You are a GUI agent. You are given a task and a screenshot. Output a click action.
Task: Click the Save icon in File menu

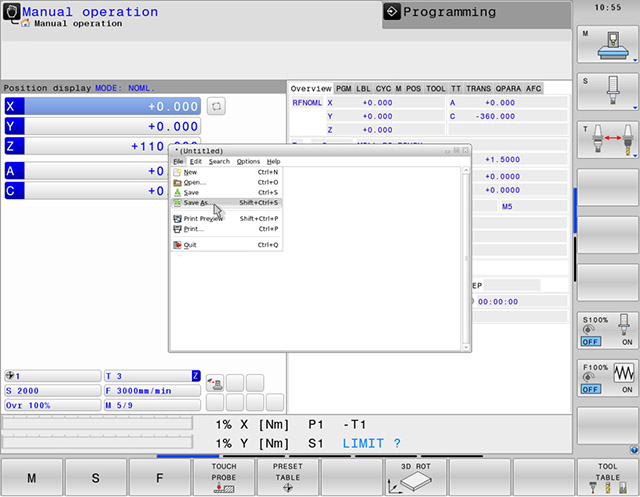coord(178,193)
